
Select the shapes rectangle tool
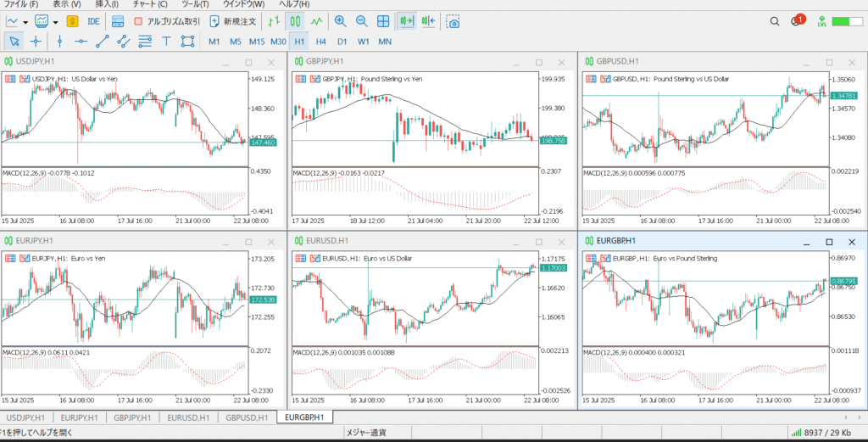click(187, 41)
